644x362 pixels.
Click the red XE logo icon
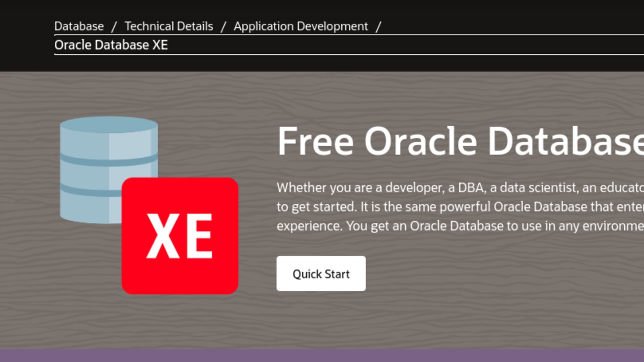180,236
